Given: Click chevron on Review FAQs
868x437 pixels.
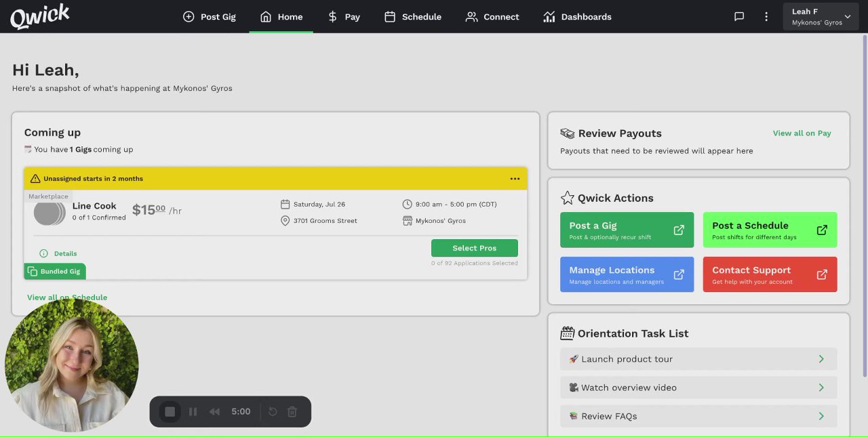Looking at the screenshot, I should pyautogui.click(x=821, y=416).
